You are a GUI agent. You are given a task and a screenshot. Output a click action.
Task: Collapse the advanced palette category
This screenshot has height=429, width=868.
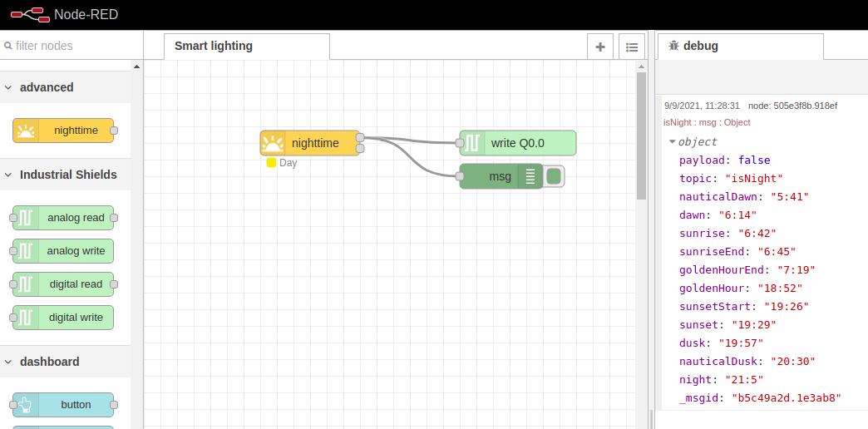(8, 87)
